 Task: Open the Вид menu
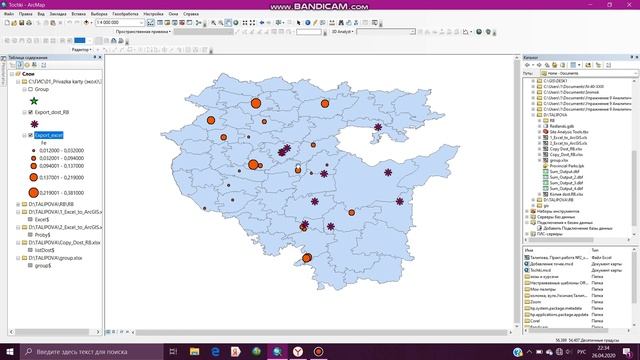[x=41, y=14]
